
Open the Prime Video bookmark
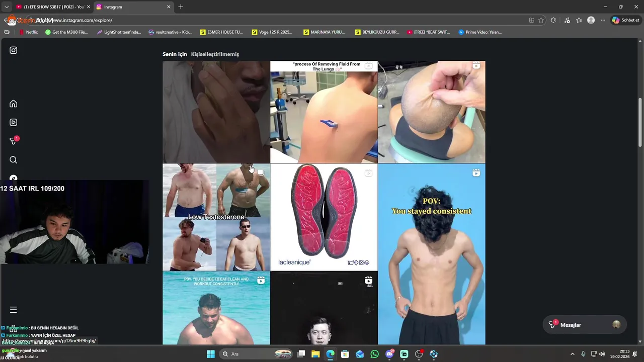click(480, 32)
